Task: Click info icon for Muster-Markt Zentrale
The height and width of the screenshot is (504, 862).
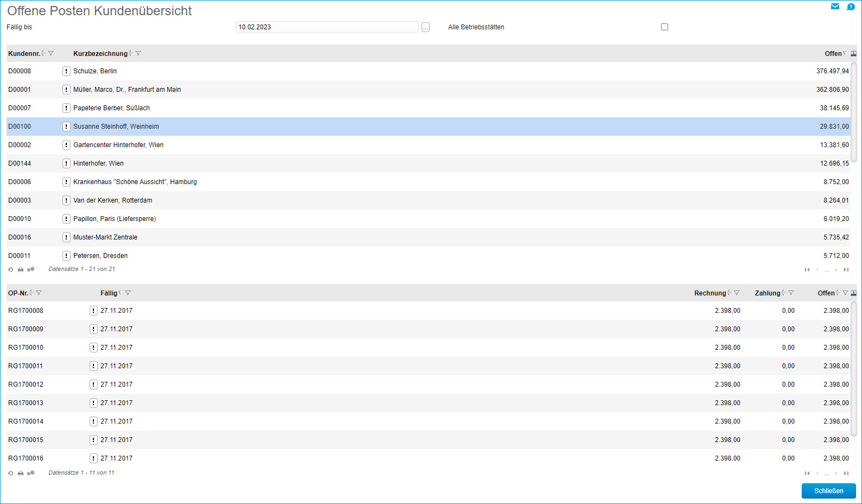Action: point(66,237)
